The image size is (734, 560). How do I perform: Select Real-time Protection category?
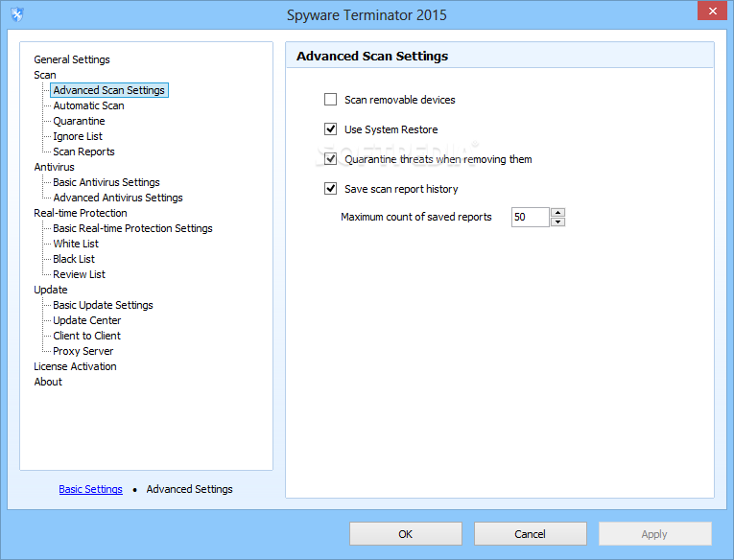(x=81, y=213)
